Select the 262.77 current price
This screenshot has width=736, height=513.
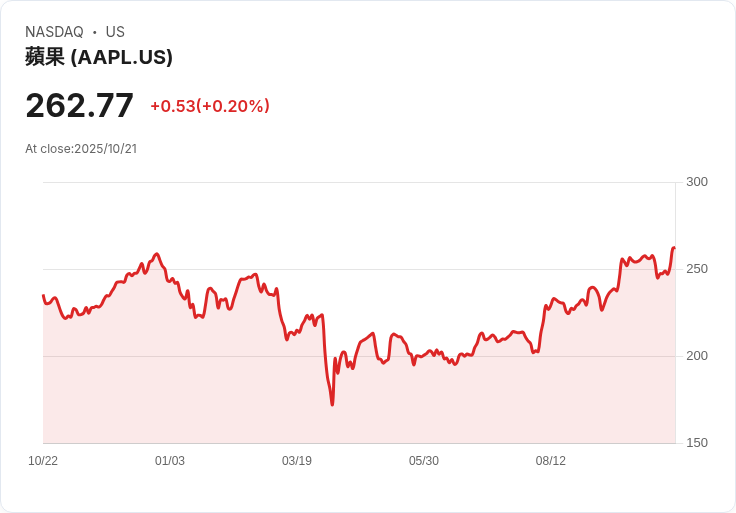pyautogui.click(x=79, y=105)
